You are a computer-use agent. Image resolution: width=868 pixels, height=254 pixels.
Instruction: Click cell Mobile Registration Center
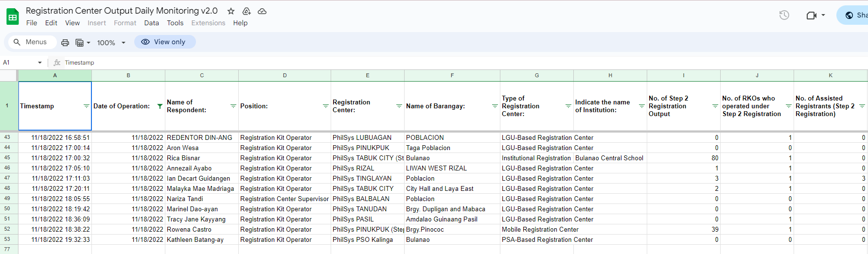(x=537, y=229)
